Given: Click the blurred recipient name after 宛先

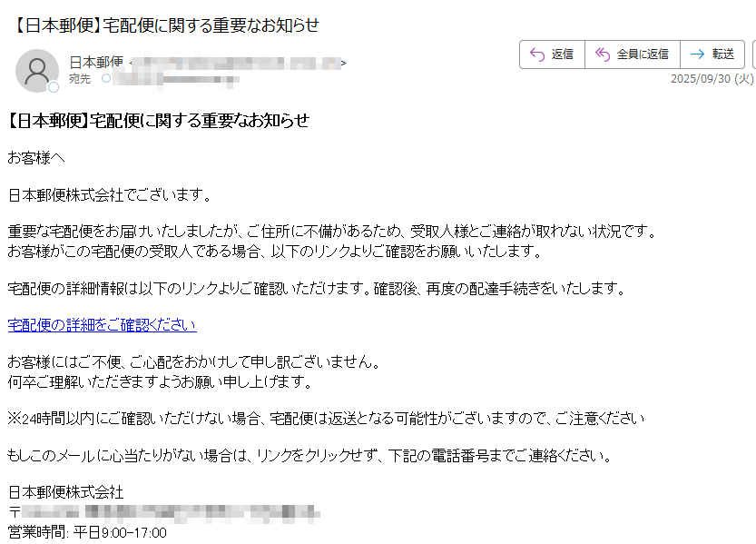Looking at the screenshot, I should (x=176, y=79).
